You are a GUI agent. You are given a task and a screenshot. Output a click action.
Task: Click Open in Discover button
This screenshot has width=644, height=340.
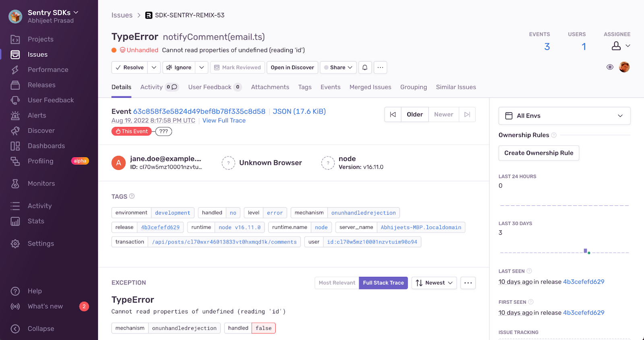pos(293,68)
